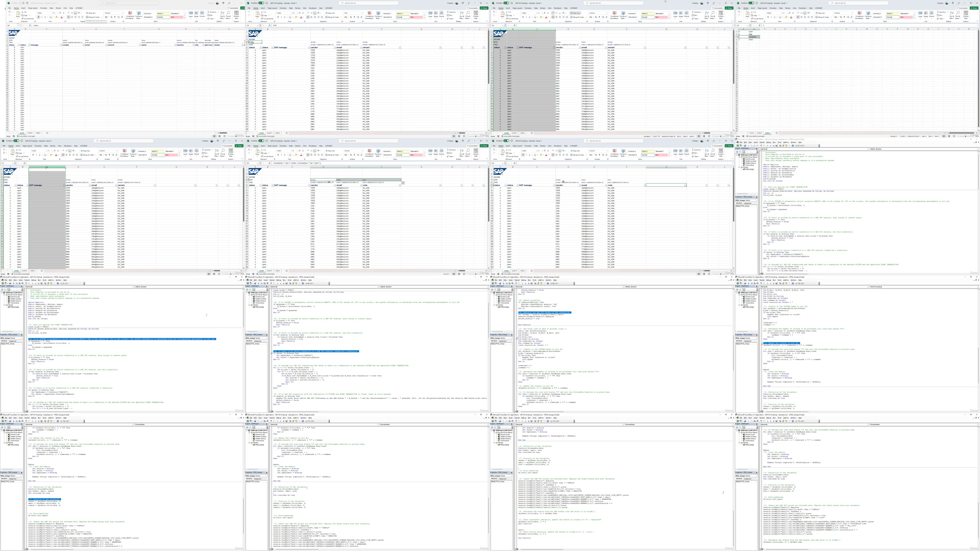Toggle italic formatting
The image size is (980, 551).
[x=42, y=17]
